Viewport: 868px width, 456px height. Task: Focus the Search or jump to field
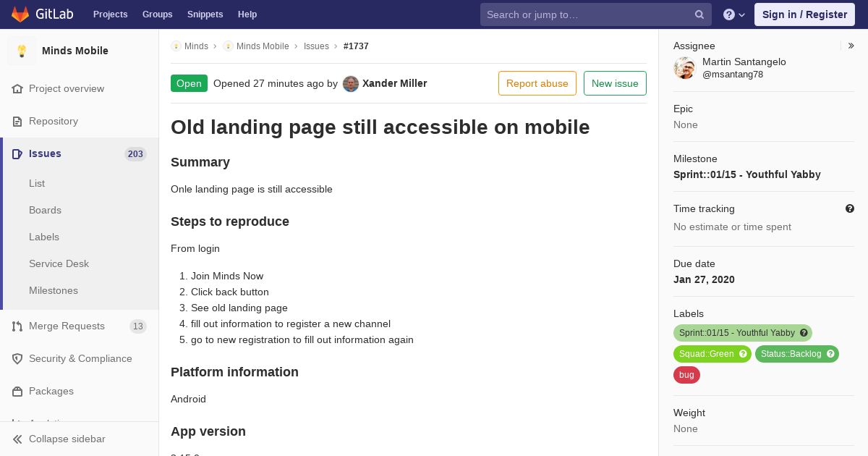pos(595,14)
